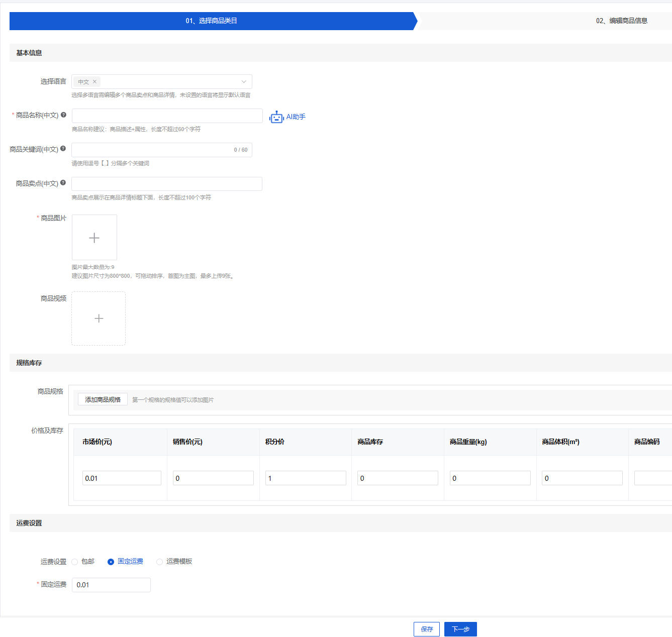Click the 商品编码 column header

pos(647,442)
